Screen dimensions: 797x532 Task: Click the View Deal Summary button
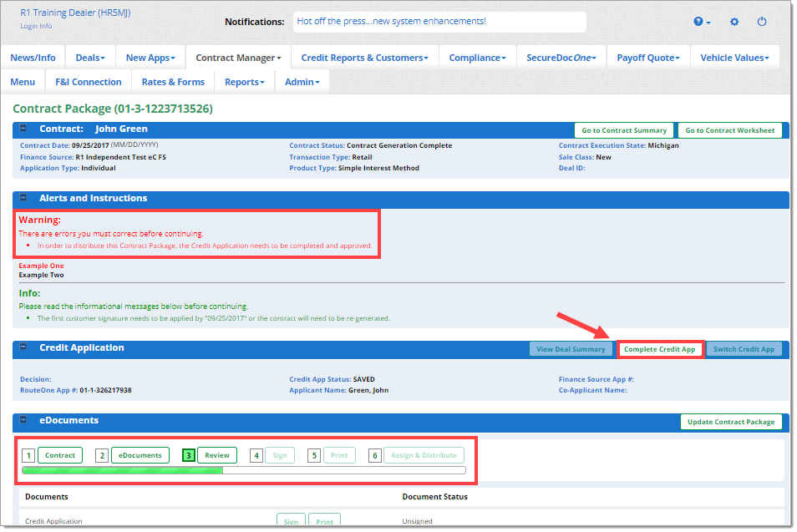click(571, 349)
